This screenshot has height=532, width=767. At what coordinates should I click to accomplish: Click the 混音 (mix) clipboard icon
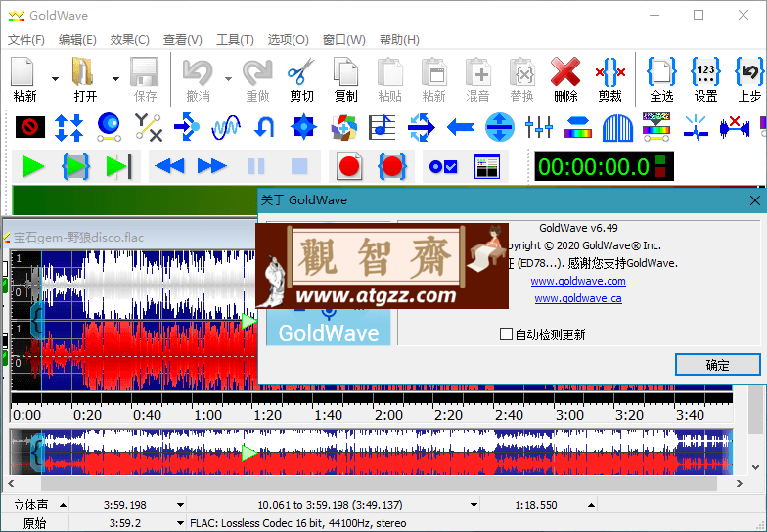(x=477, y=72)
